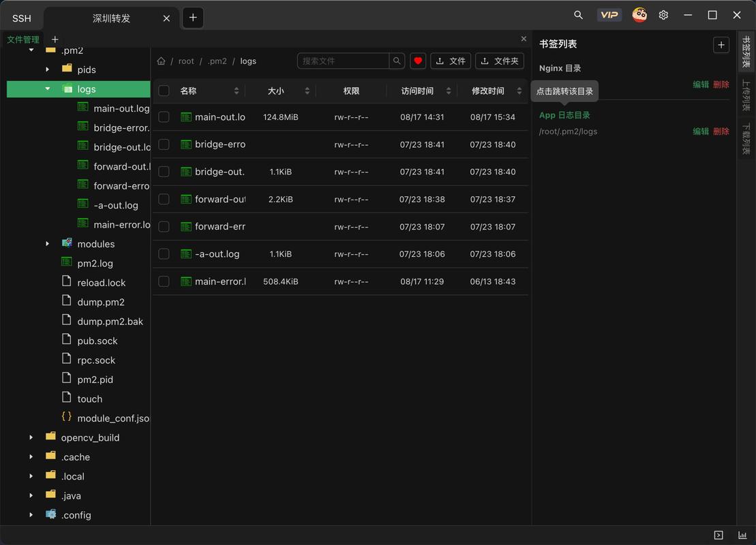Screen dimensions: 756x545
Task: Open the global search magnifier in title bar
Action: pos(577,14)
